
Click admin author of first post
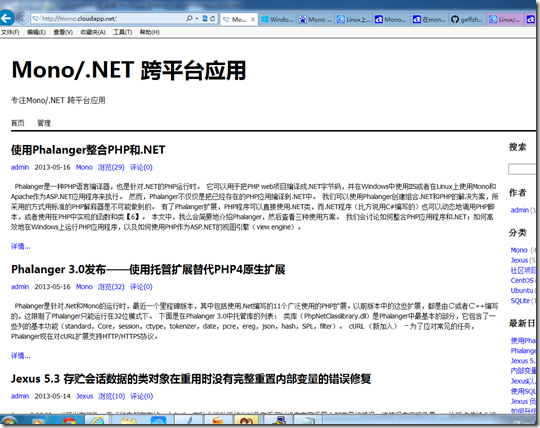[20, 167]
